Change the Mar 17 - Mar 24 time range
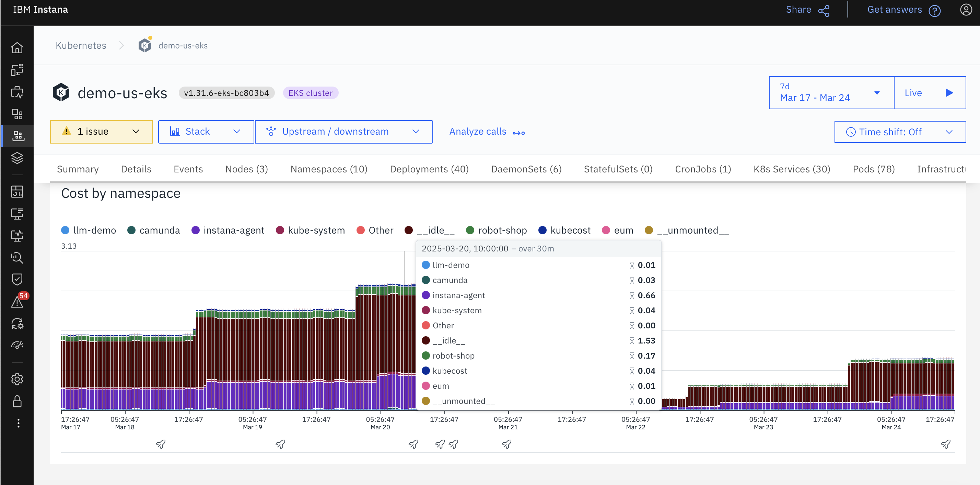 tap(830, 92)
